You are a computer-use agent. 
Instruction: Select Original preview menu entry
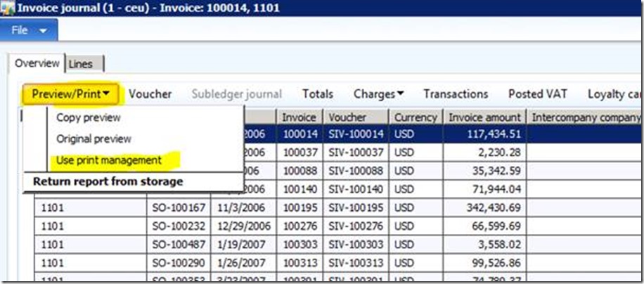click(94, 138)
